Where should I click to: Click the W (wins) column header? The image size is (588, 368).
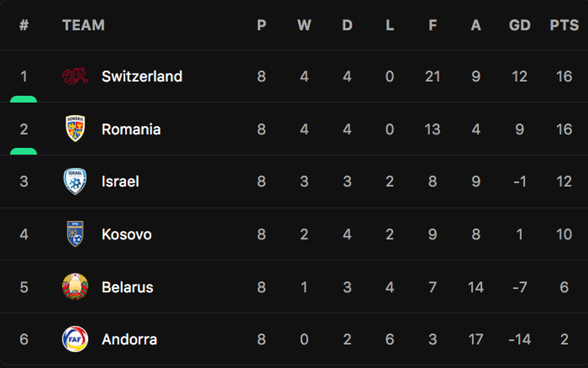tap(304, 25)
